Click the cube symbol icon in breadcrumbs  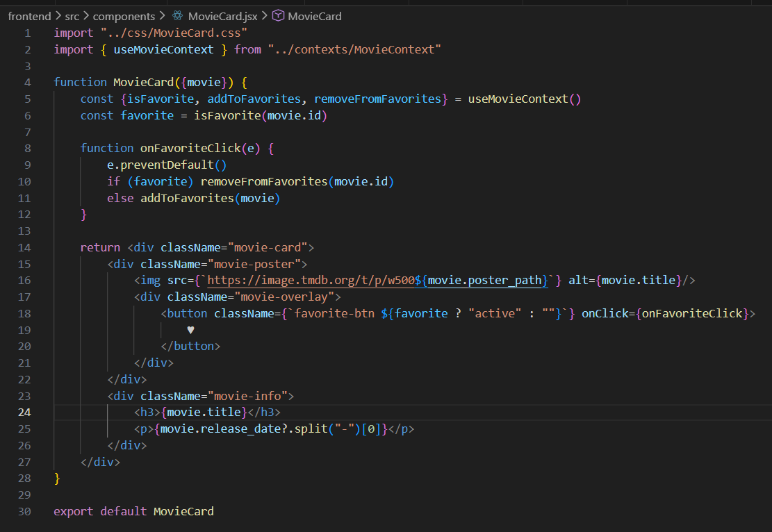coord(278,15)
